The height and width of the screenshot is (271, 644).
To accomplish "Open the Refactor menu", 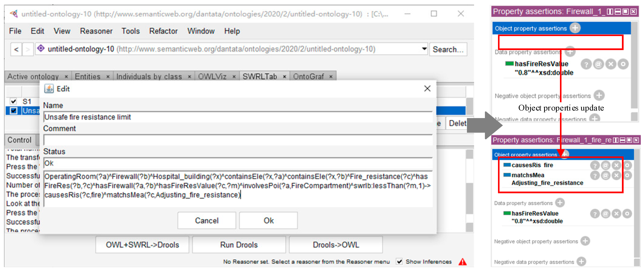I will [163, 31].
